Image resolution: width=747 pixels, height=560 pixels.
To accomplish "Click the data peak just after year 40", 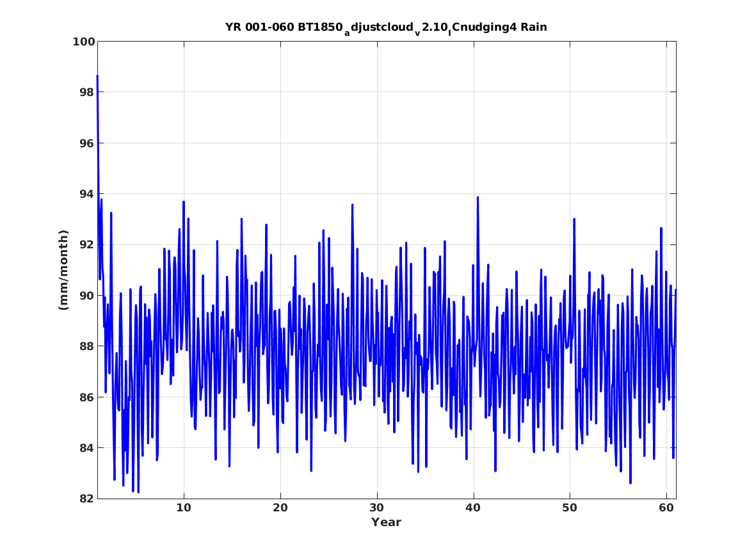I will 478,197.
